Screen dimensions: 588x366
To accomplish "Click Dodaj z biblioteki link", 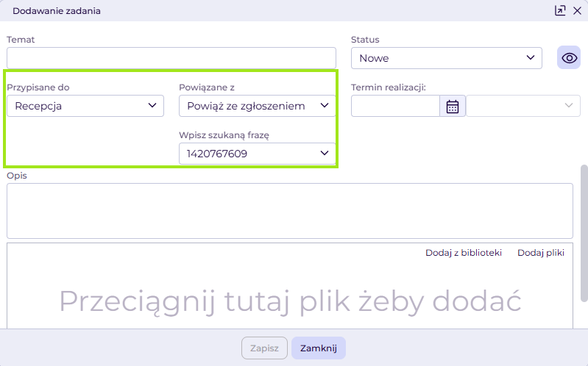I will (464, 253).
